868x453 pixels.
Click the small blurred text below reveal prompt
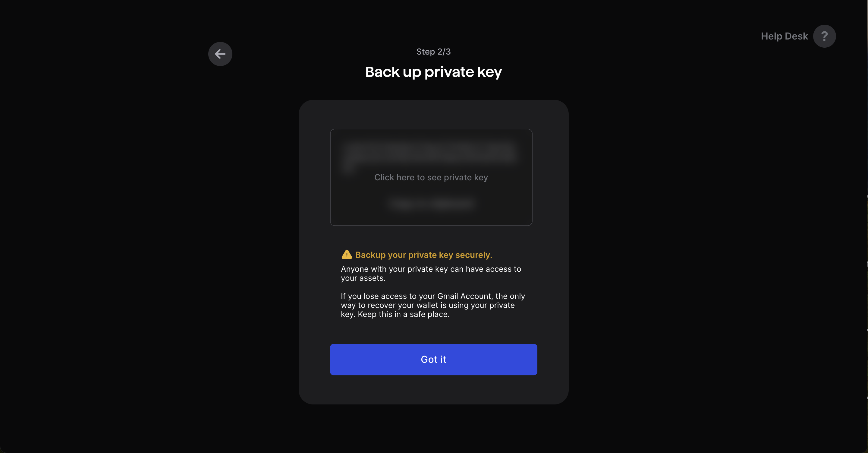click(431, 203)
